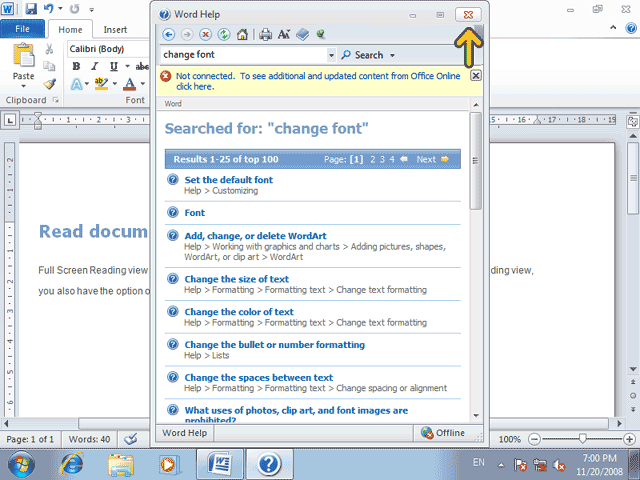Image resolution: width=640 pixels, height=480 pixels.
Task: Open the Text Effects dropdown arrow
Action: (x=87, y=84)
